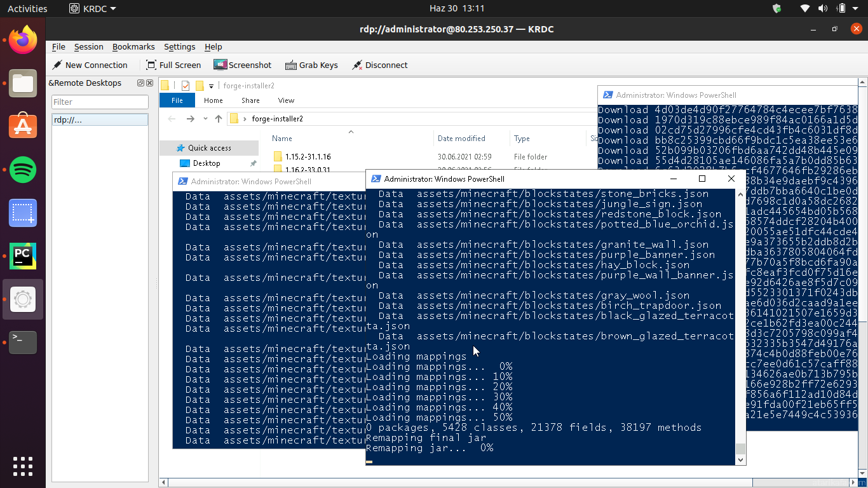Switch to the View ribbon tab
The height and width of the screenshot is (488, 868).
[x=286, y=100]
